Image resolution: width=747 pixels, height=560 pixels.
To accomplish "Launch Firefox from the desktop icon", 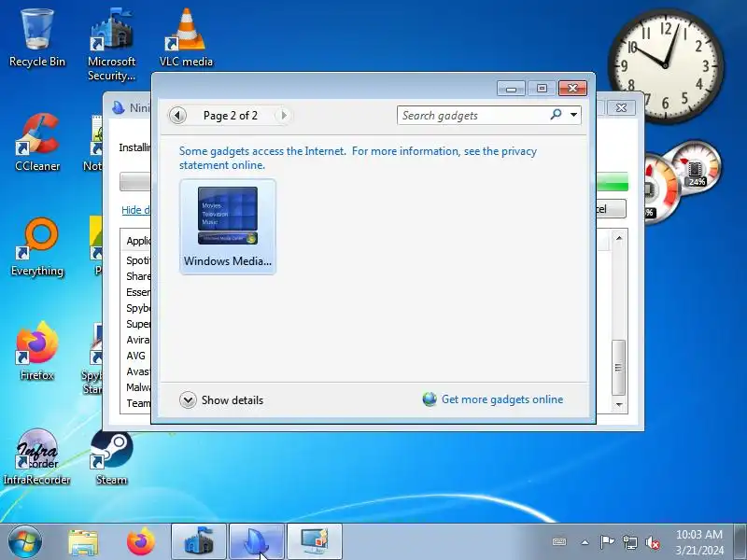I will 37,352.
